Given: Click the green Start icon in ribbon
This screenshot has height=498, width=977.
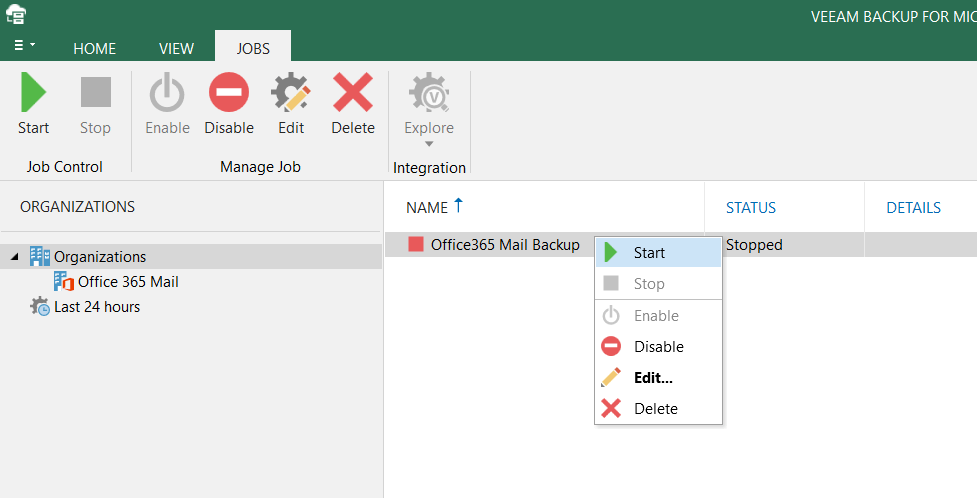Looking at the screenshot, I should 33,94.
